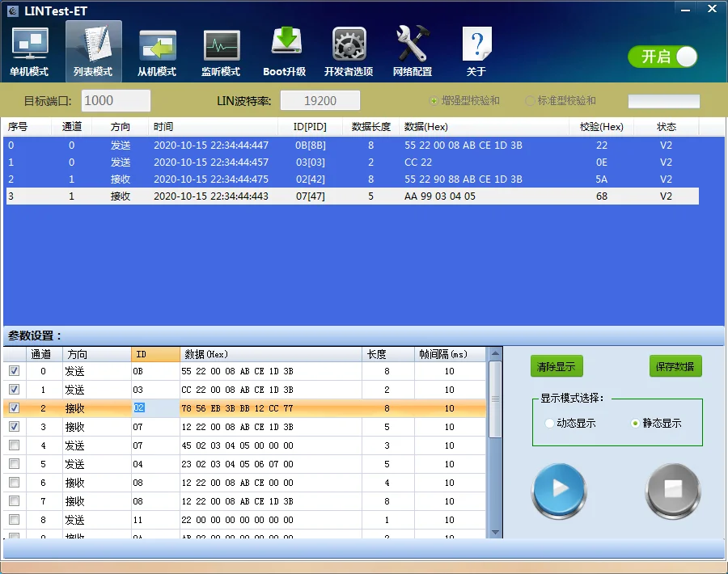Open the 监听模式 monitor mode icon
Image resolution: width=728 pixels, height=574 pixels.
[221, 51]
